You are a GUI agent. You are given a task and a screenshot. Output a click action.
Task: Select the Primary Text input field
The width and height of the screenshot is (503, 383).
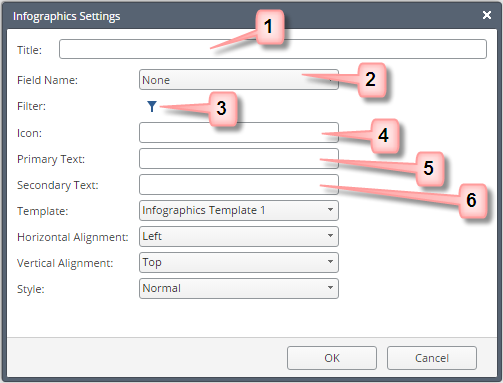pyautogui.click(x=239, y=158)
